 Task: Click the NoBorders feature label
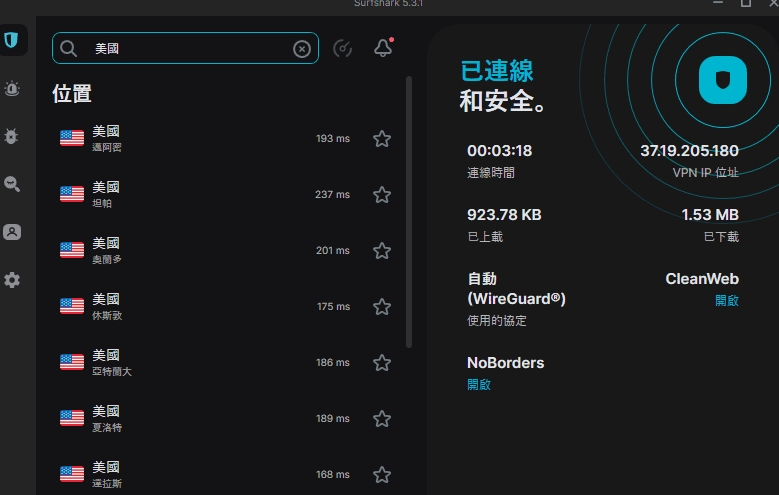[x=505, y=363]
